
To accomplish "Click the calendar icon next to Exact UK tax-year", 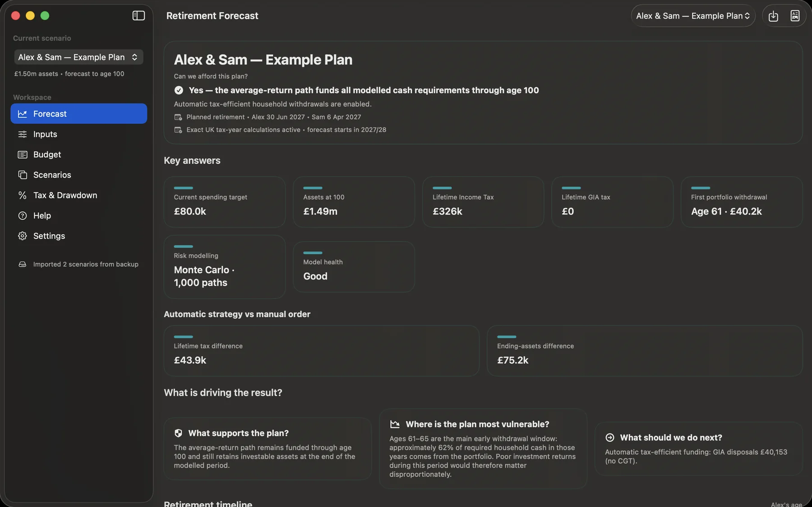I will click(x=178, y=130).
